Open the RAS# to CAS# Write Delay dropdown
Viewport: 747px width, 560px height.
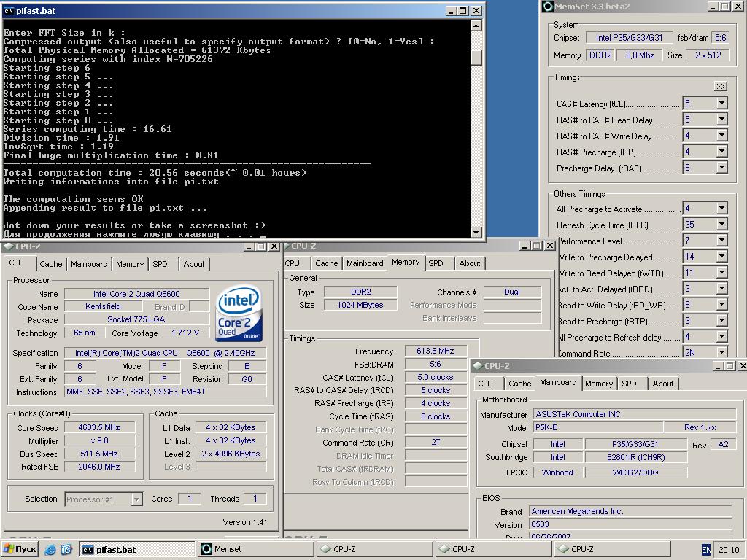point(721,136)
